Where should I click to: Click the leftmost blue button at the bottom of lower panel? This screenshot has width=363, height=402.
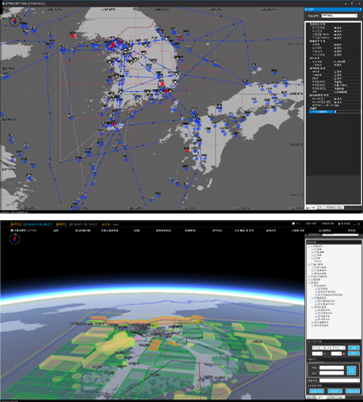[x=316, y=391]
